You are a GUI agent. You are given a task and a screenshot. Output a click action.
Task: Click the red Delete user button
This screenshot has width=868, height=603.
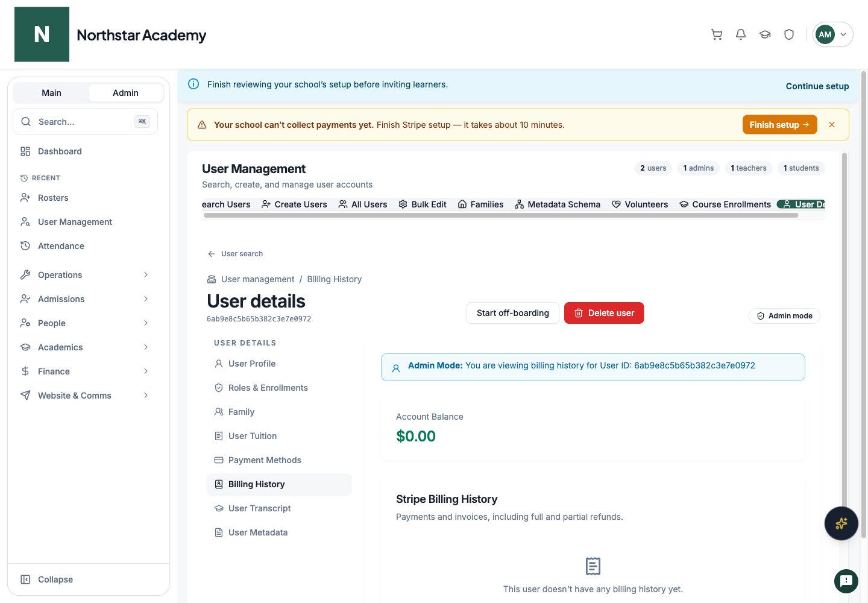604,313
